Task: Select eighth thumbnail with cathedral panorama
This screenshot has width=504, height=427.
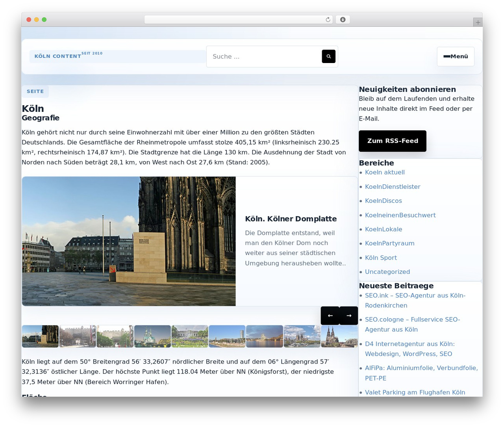Action: pyautogui.click(x=302, y=336)
